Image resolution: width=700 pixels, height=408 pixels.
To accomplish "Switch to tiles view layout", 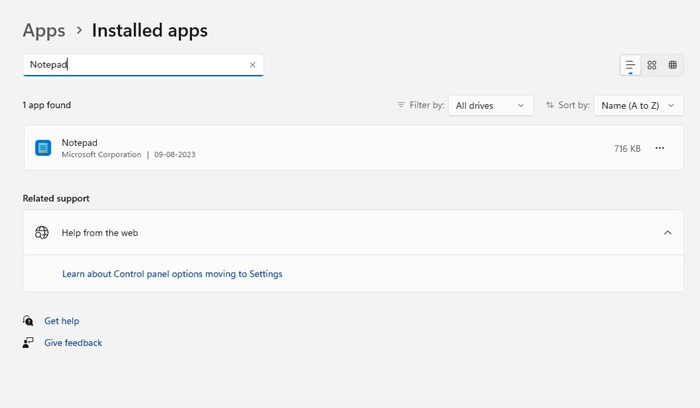I will click(x=673, y=65).
